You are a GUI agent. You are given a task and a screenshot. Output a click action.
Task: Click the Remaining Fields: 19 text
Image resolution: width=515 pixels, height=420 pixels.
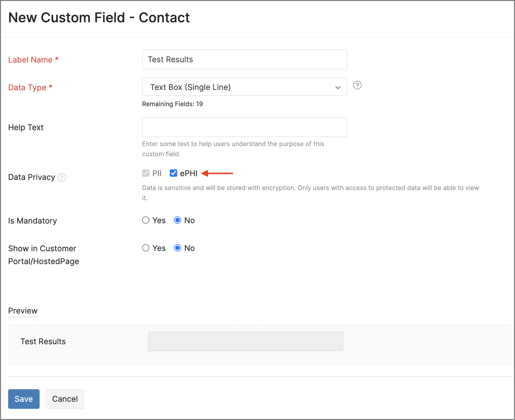coord(172,104)
